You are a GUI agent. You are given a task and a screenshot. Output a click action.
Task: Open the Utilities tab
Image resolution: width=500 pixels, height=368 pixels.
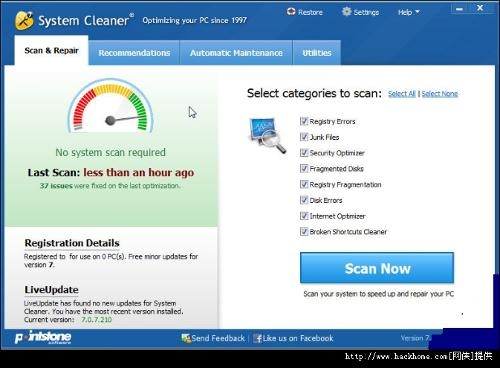(317, 53)
